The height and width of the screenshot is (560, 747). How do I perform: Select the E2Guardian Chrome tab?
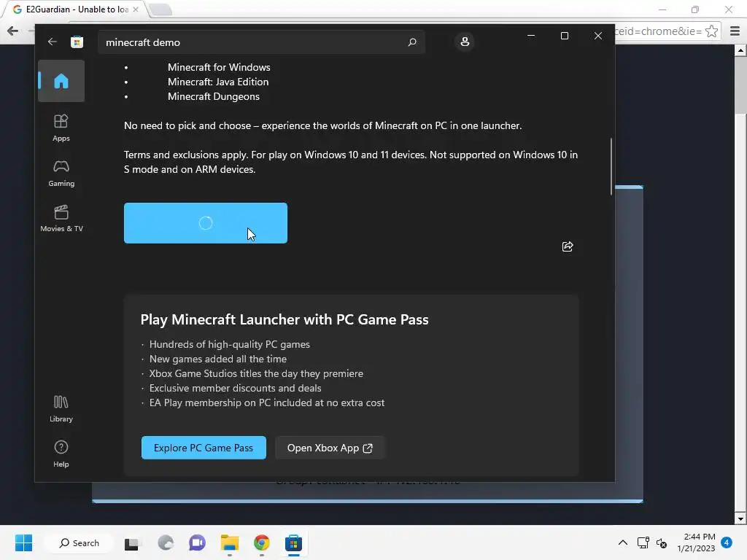point(76,9)
